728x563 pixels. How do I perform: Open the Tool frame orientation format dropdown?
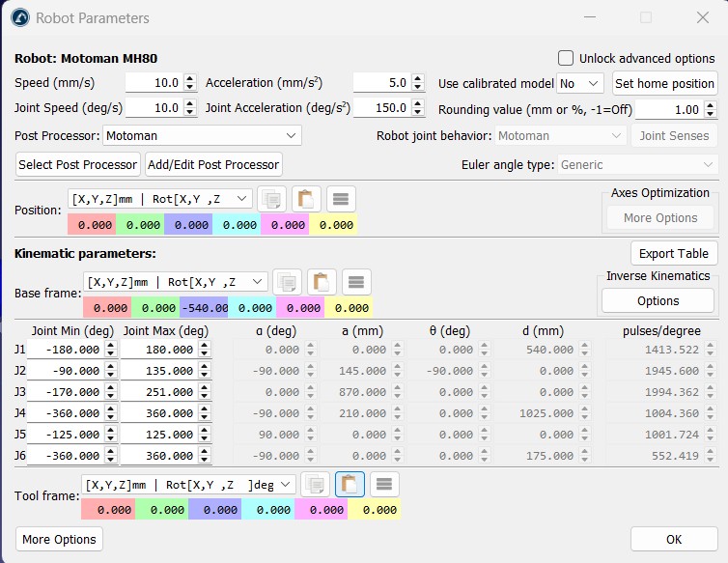click(x=188, y=484)
